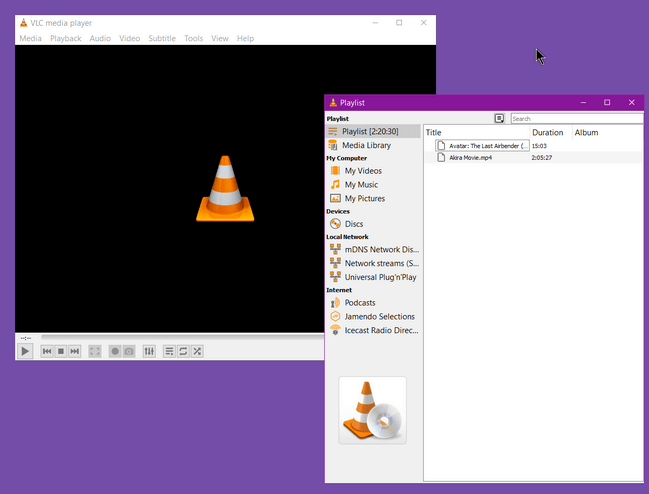Click duration 15:03 cell
Viewport: 649px width, 494px height.
click(x=539, y=146)
